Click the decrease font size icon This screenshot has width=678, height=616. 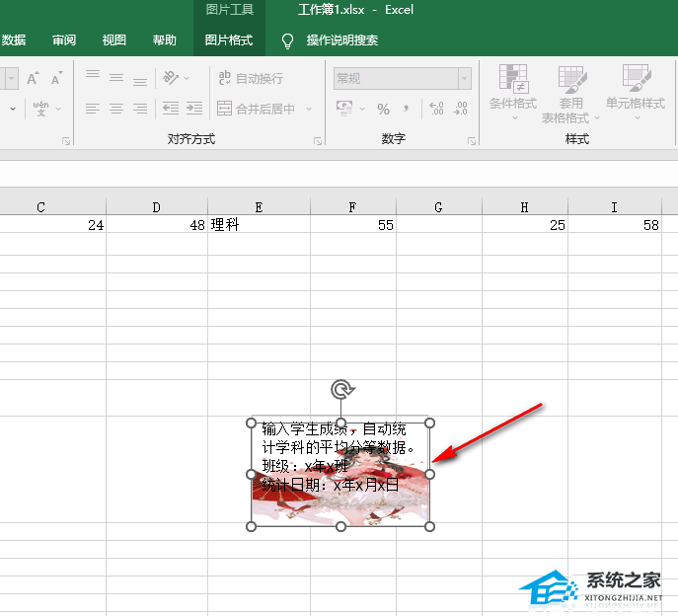coord(57,78)
